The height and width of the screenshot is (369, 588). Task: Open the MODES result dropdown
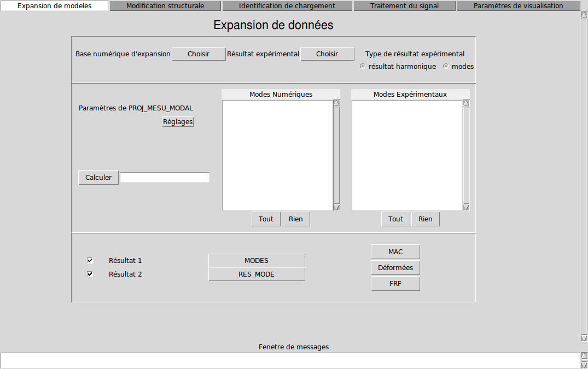pos(257,261)
